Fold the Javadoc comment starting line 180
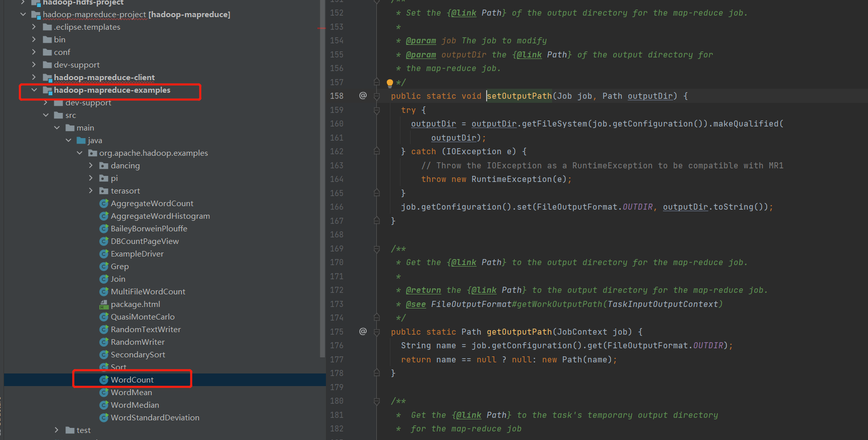 pyautogui.click(x=377, y=401)
